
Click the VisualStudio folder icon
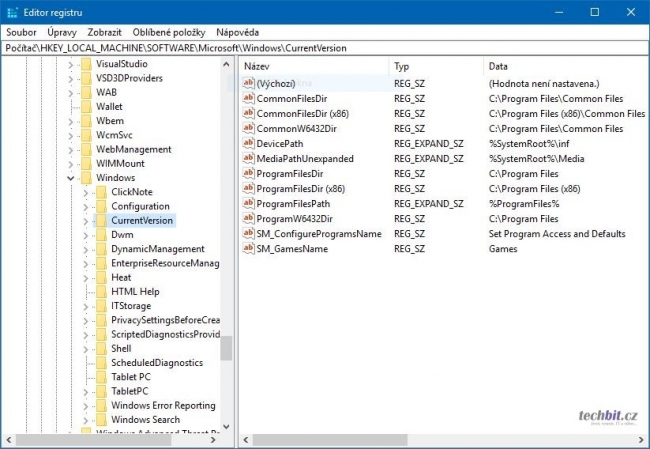(x=86, y=64)
